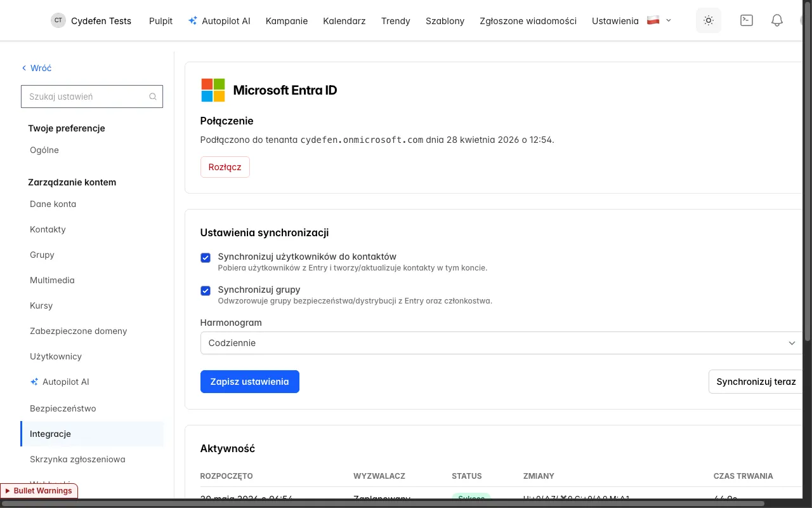The width and height of the screenshot is (812, 508).
Task: Click the Rozłącz button
Action: (225, 167)
